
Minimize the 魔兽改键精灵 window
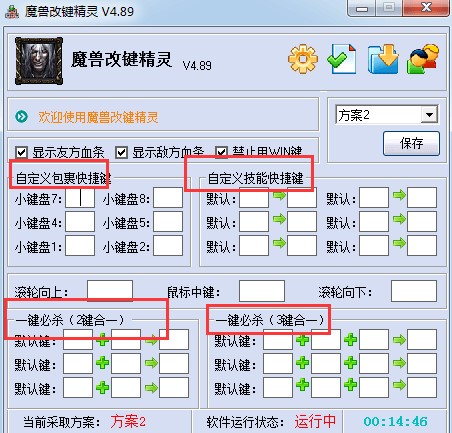click(x=362, y=8)
